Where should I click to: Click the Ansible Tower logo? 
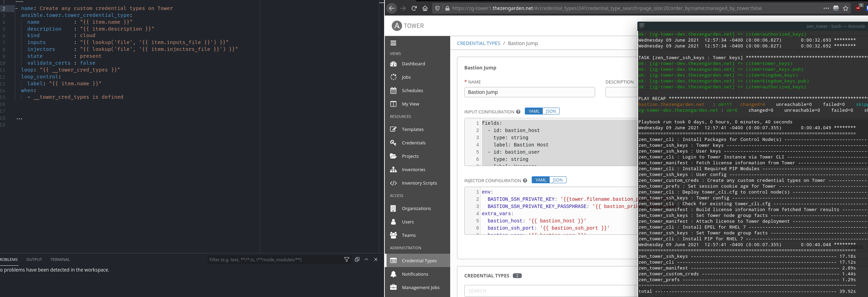point(408,26)
